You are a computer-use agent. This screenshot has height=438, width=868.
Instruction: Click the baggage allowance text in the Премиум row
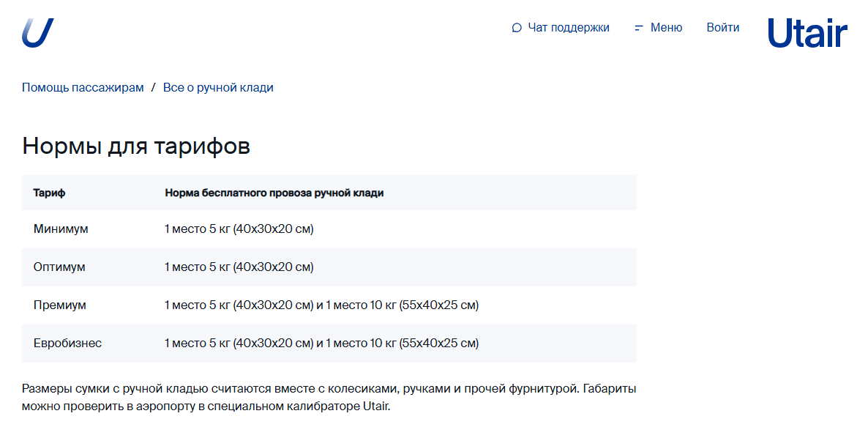[321, 305]
